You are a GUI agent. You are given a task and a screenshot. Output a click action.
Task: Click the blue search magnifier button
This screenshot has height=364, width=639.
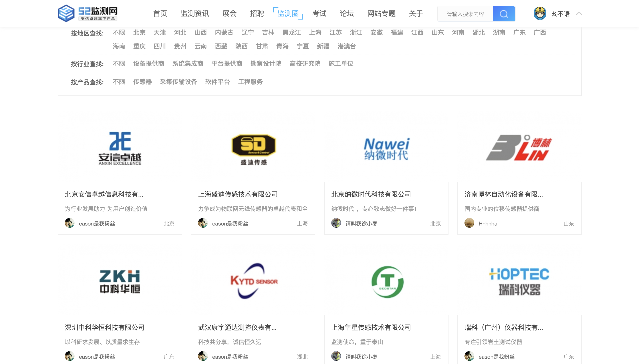[504, 14]
